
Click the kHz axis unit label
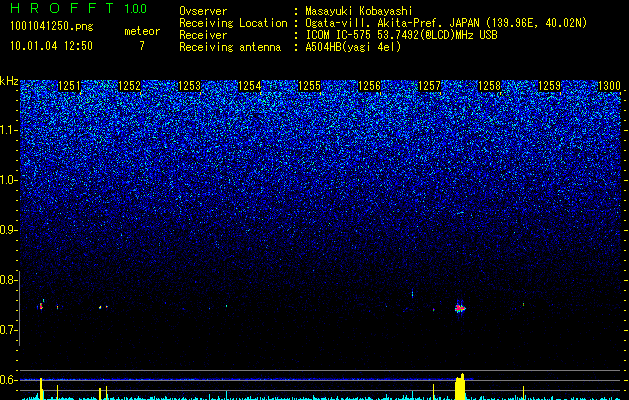(x=9, y=81)
